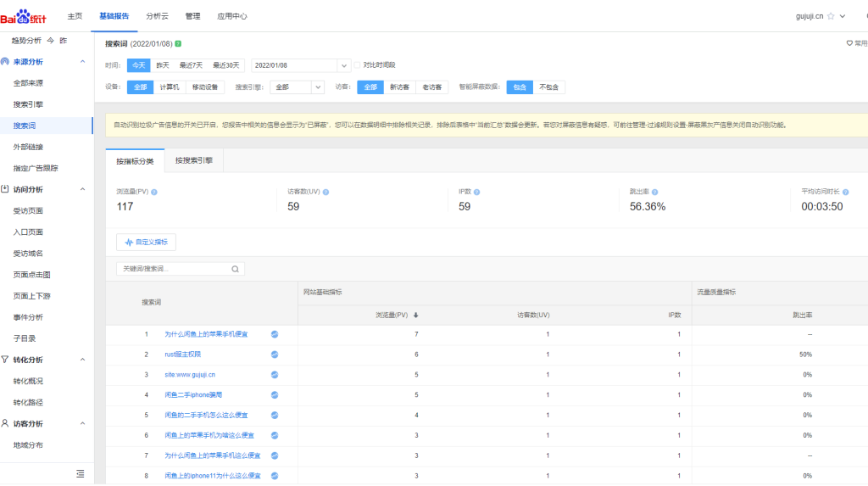Click the info icon beside 跳出率 summary
The width and height of the screenshot is (868, 486).
(x=655, y=192)
